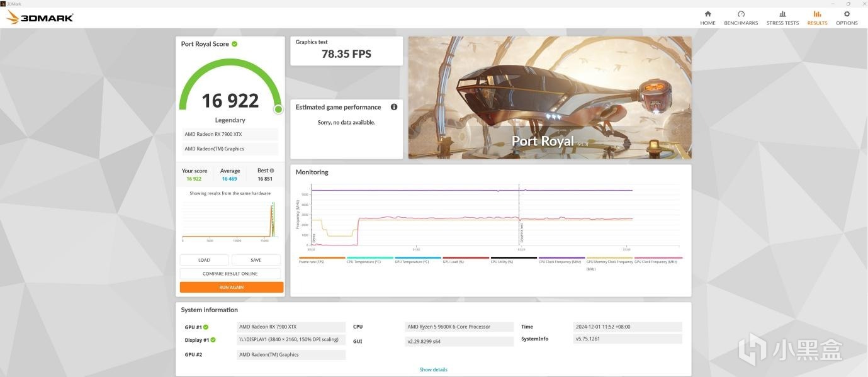The width and height of the screenshot is (868, 377).
Task: Open Options gear icon
Action: click(847, 14)
